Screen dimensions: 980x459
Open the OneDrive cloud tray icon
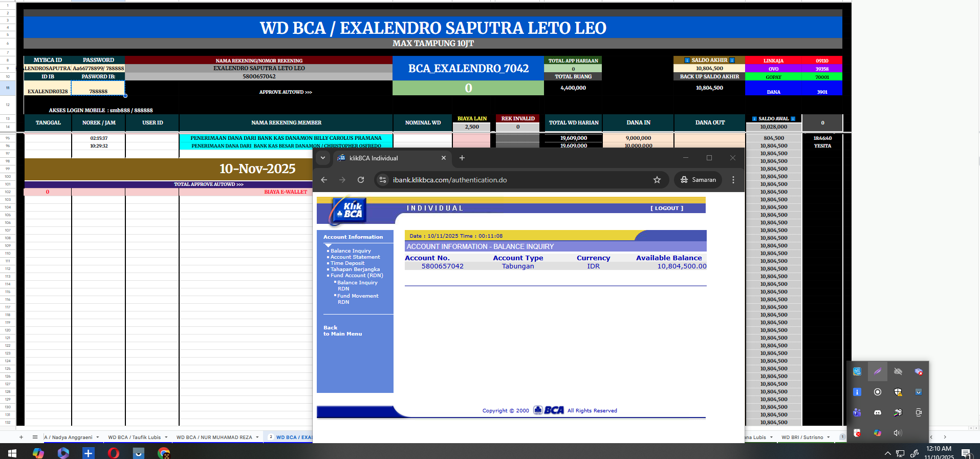[898, 371]
